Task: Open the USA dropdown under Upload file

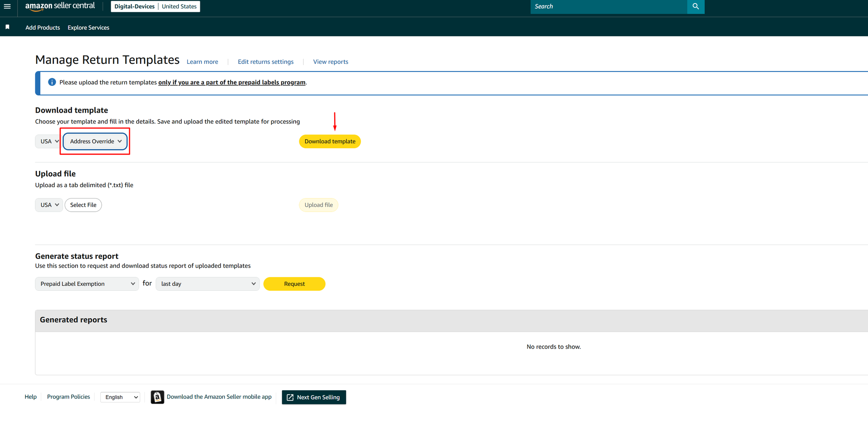Action: [x=49, y=205]
